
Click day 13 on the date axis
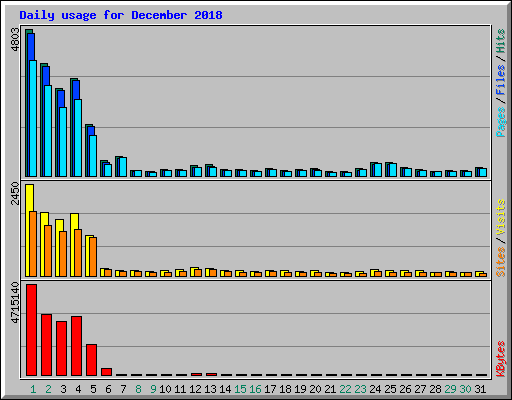pos(210,389)
